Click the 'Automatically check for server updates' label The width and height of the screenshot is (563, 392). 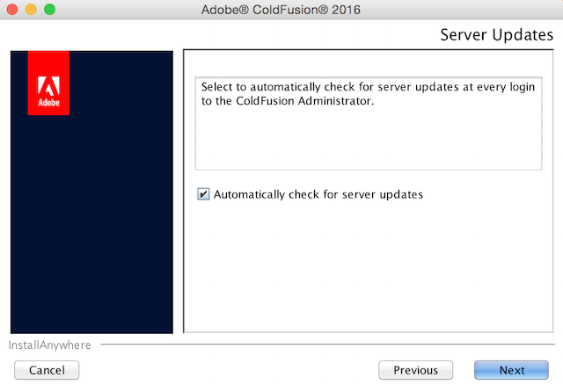[318, 194]
